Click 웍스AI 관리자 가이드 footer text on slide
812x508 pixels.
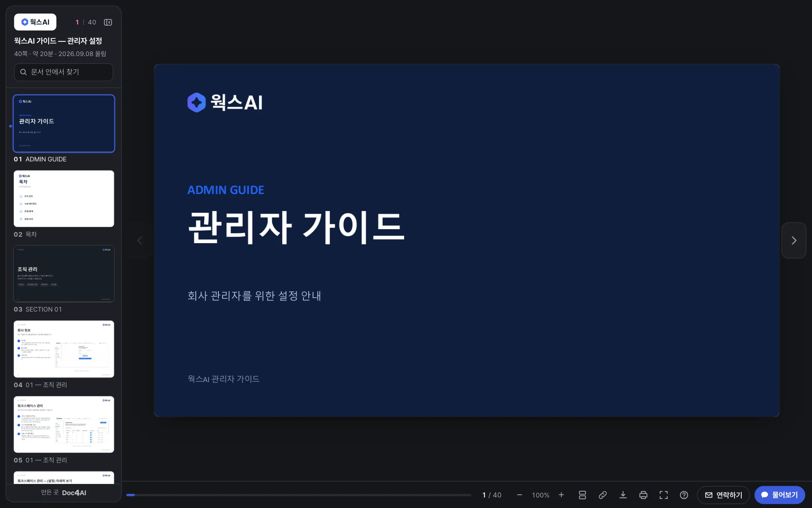223,379
